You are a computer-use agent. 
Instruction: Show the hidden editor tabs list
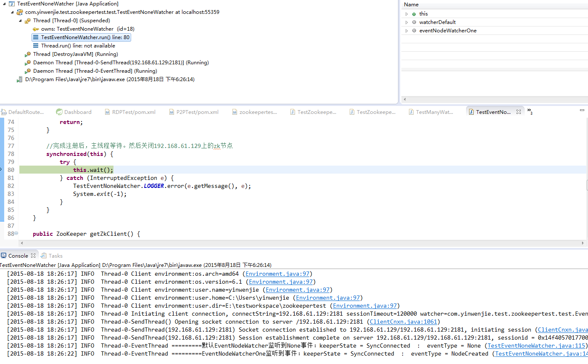530,111
